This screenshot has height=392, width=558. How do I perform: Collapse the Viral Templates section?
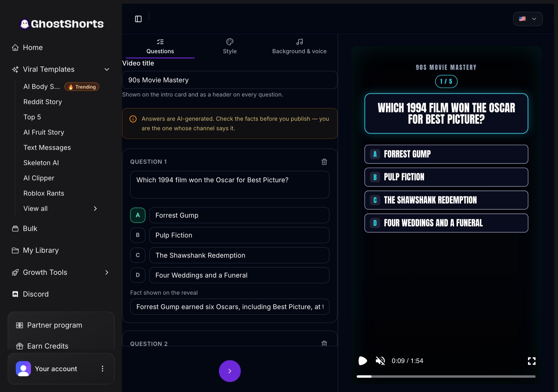(107, 69)
